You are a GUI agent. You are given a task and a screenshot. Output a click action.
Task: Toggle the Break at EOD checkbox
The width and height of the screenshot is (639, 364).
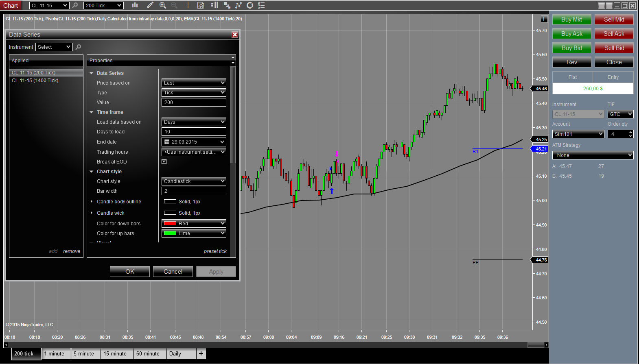(164, 161)
